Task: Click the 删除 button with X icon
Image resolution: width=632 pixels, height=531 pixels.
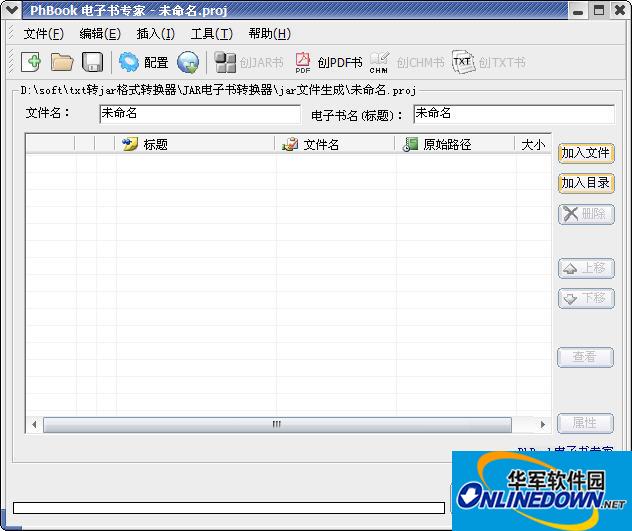Action: coord(586,214)
